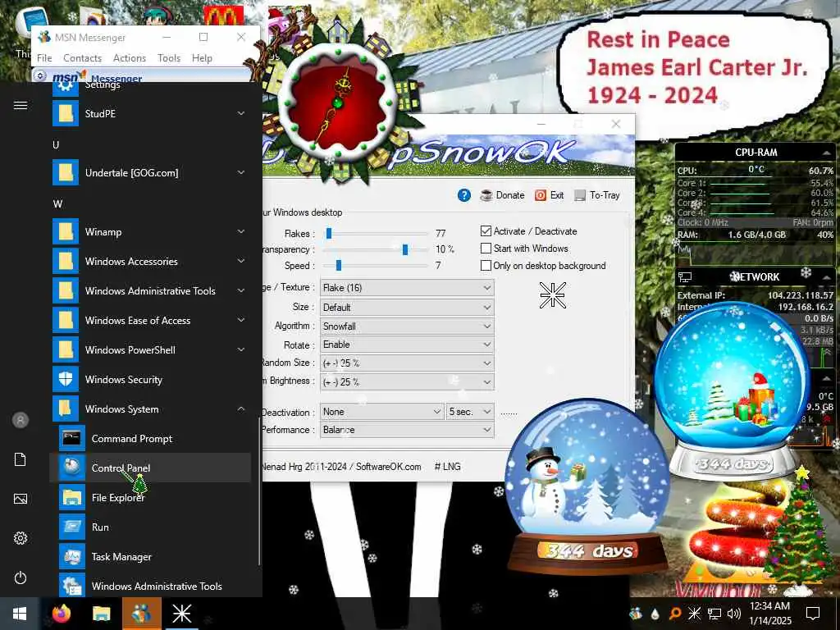The image size is (840, 630).
Task: Open File Explorer from the taskbar
Action: tap(101, 614)
